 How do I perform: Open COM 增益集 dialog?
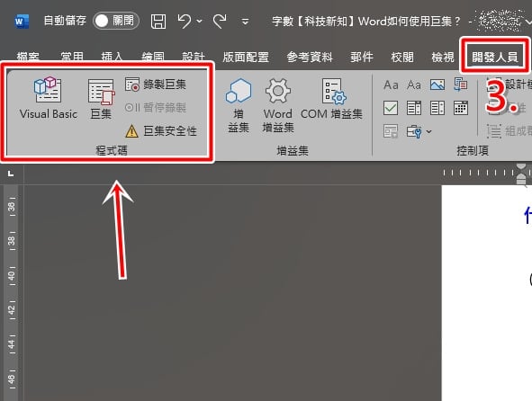coord(331,99)
